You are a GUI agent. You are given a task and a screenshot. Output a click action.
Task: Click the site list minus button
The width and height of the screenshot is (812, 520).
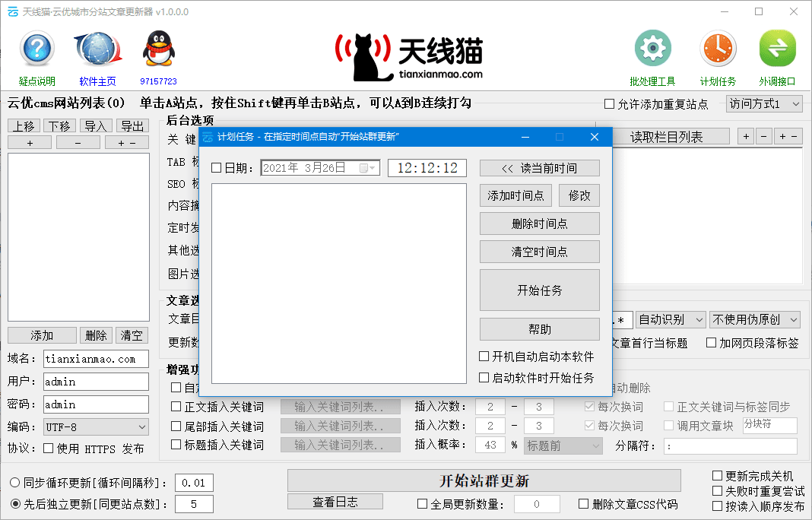78,143
